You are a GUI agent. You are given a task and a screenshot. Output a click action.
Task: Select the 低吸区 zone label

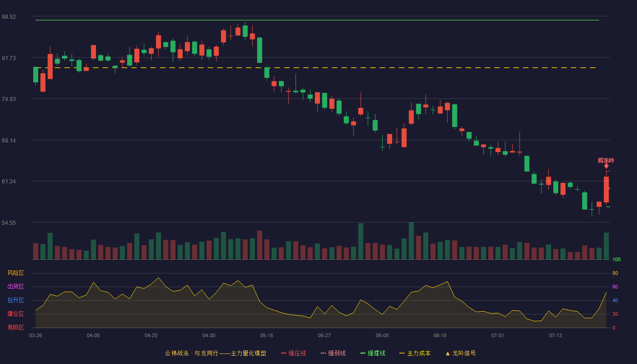[15, 327]
